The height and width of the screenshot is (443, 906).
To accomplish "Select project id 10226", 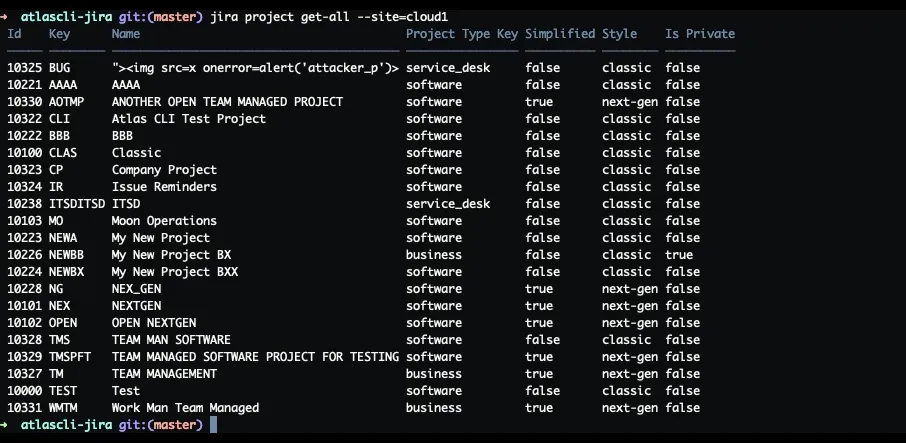I will point(24,255).
